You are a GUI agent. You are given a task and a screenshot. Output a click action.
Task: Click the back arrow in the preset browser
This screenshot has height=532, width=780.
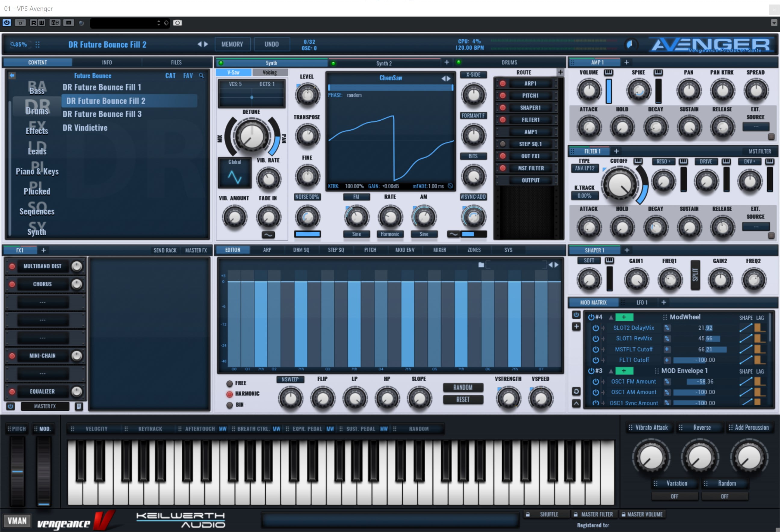12,76
